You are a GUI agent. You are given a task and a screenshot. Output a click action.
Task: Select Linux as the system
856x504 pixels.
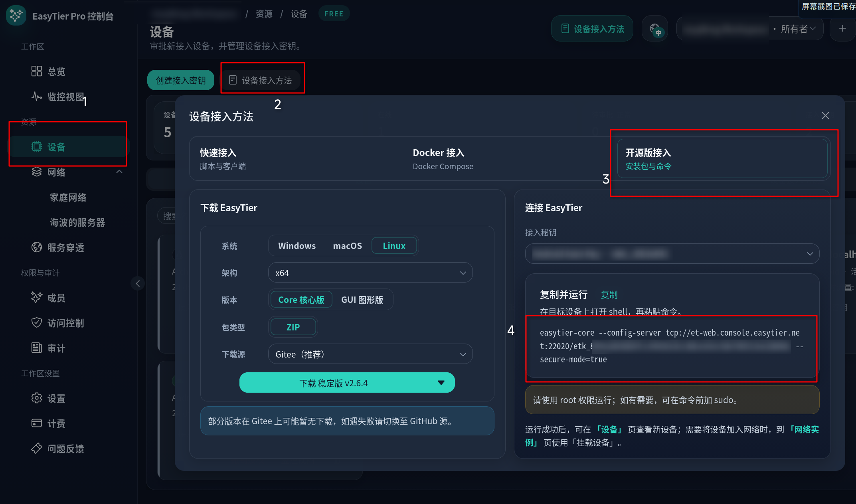[x=394, y=246]
